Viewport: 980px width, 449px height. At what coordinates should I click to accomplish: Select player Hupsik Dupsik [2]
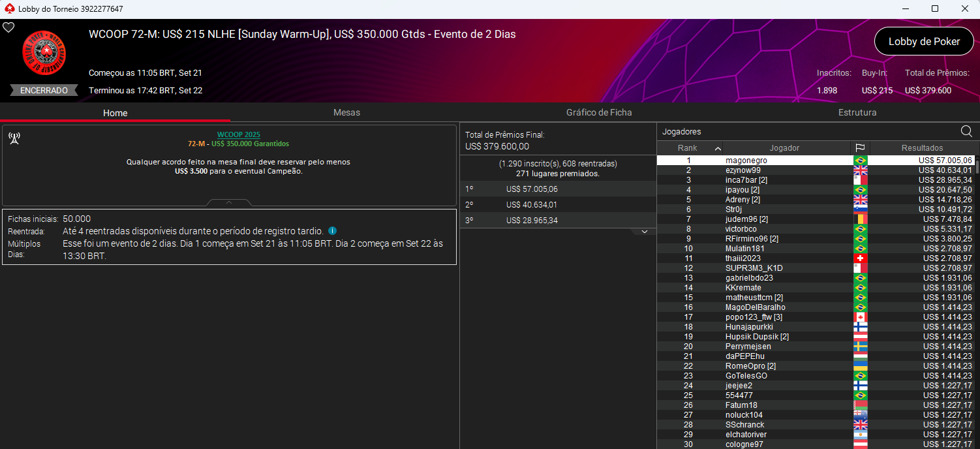tap(816, 337)
